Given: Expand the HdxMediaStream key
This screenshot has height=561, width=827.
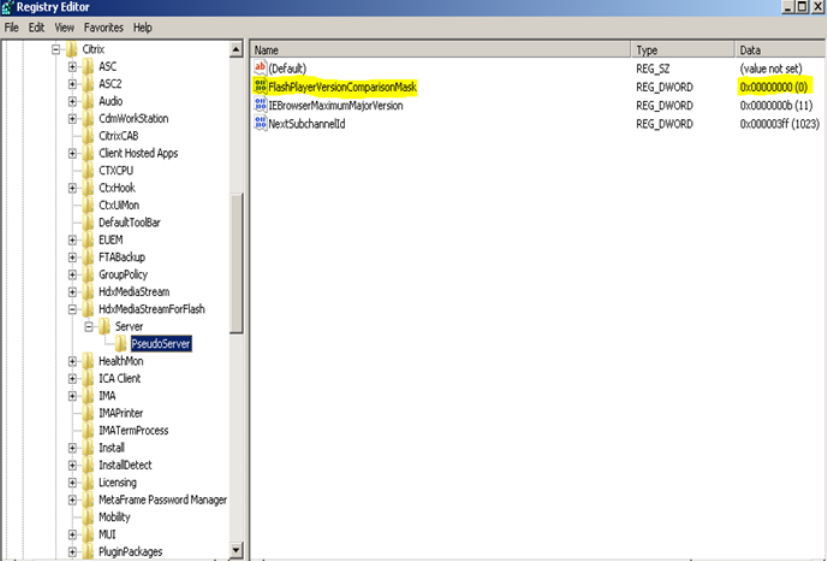Looking at the screenshot, I should coord(72,293).
